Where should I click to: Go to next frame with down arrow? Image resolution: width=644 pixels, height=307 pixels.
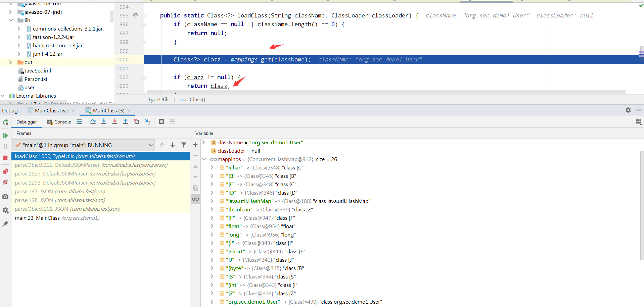point(173,145)
